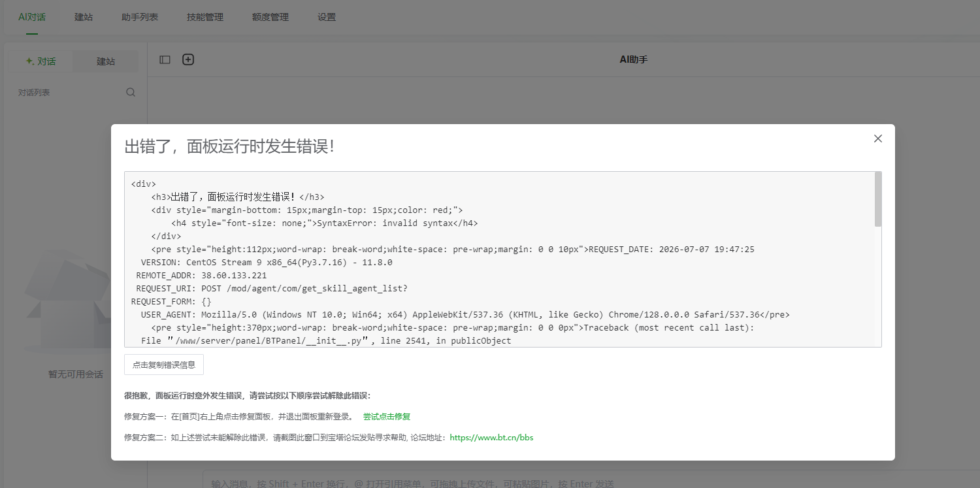Click the 暂无可用会话 text
Viewport: 980px width, 488px height.
tap(76, 374)
